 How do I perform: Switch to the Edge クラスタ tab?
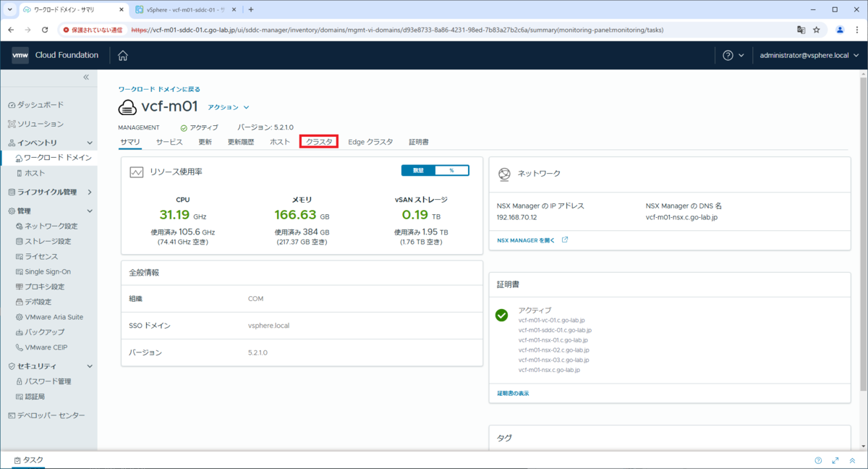point(370,142)
